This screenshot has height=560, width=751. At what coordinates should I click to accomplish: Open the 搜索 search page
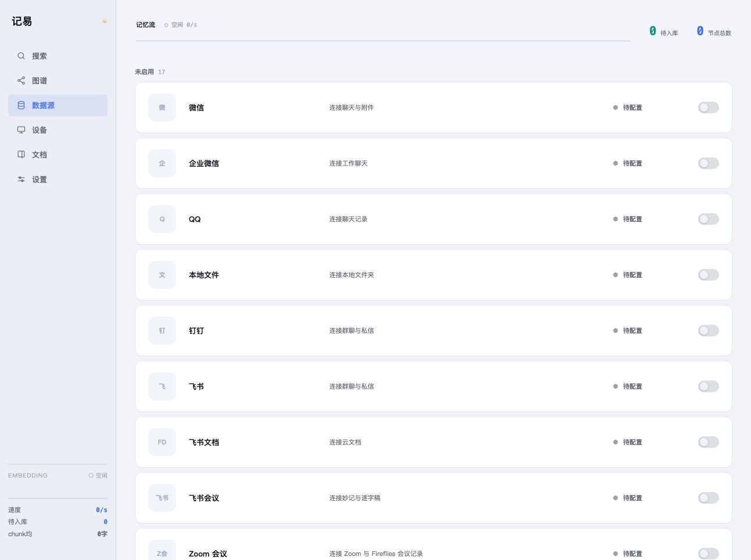[x=58, y=56]
